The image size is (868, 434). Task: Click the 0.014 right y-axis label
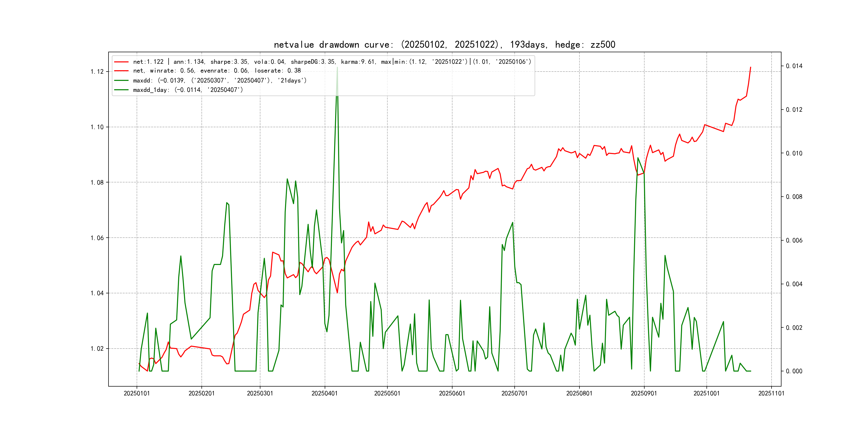(x=794, y=66)
